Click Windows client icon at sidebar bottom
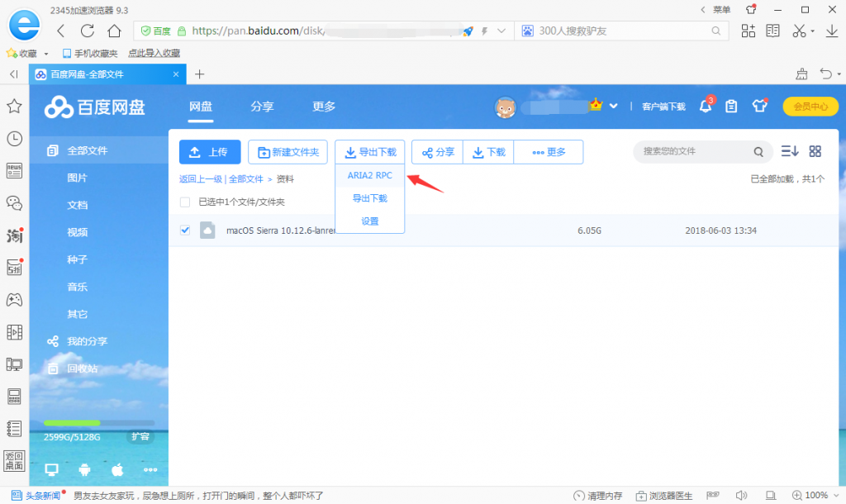The height and width of the screenshot is (504, 846). coord(52,469)
